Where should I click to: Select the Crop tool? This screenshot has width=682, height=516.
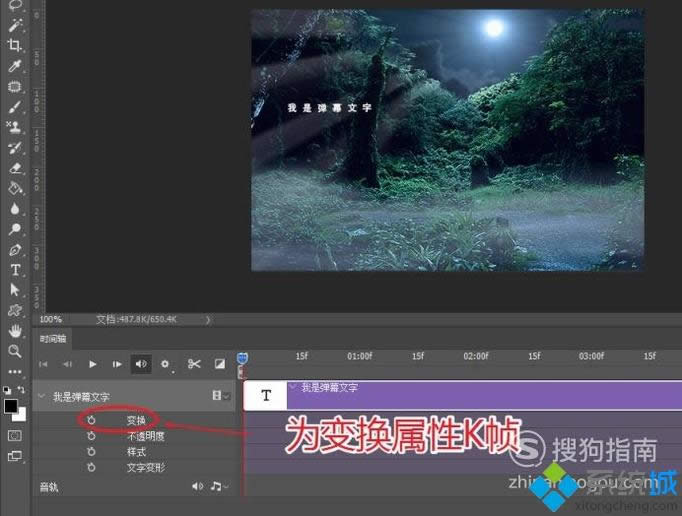pos(15,45)
